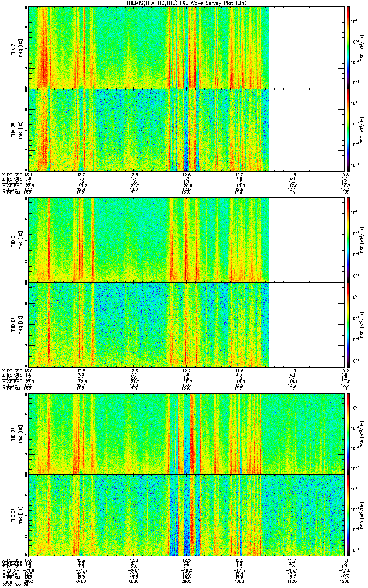
Task: Click the PSD color bar beside THA B-perpendicular
Action: point(348,48)
